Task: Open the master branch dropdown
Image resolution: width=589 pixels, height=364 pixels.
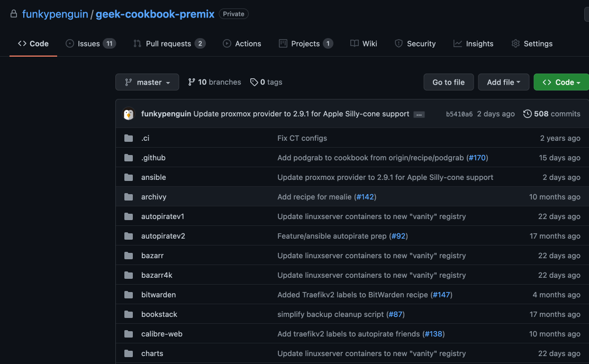Action: pyautogui.click(x=147, y=82)
